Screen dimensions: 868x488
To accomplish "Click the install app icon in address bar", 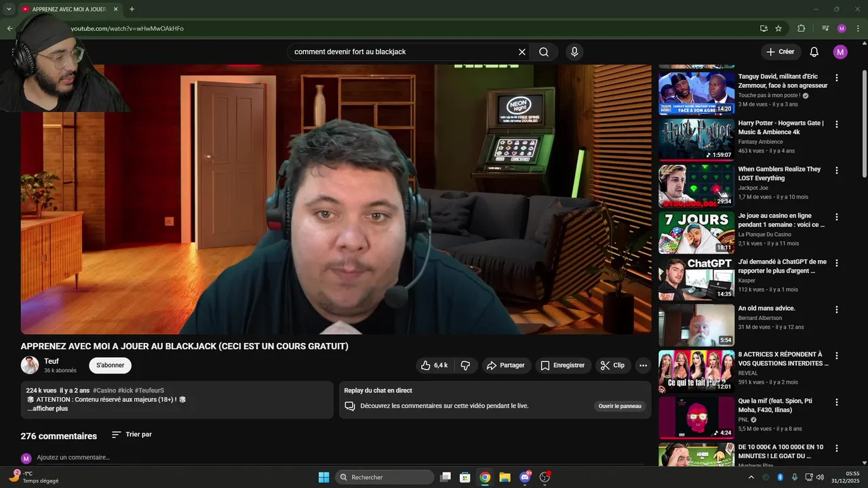I will [x=764, y=28].
